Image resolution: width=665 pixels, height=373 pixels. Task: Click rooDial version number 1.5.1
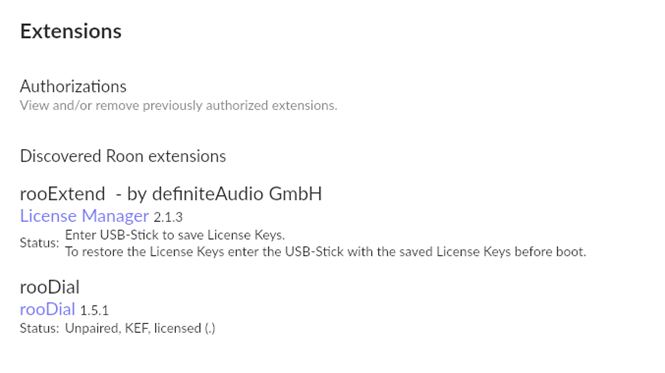(94, 311)
